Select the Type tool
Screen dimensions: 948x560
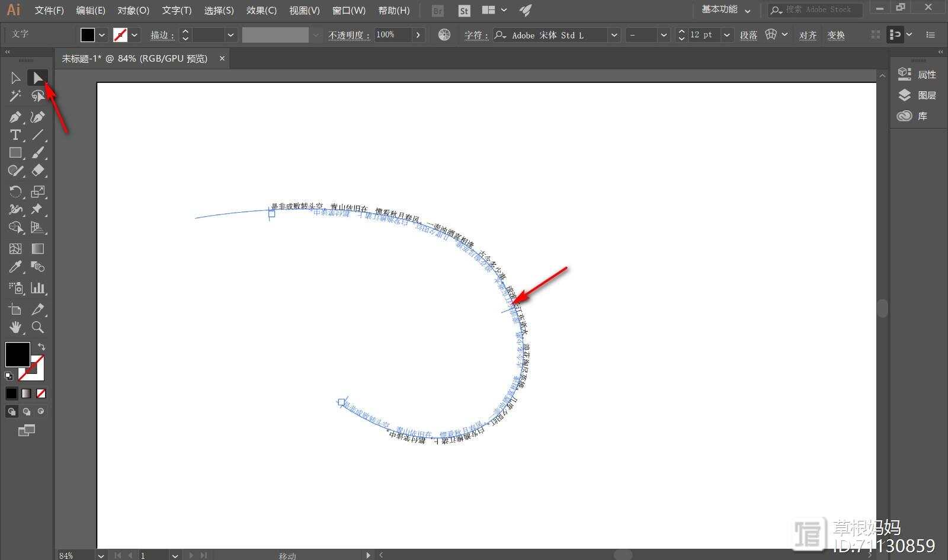(x=15, y=135)
